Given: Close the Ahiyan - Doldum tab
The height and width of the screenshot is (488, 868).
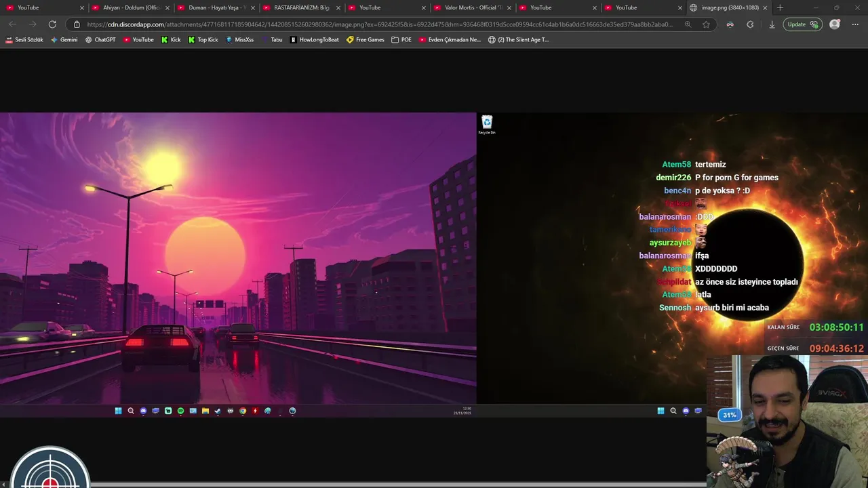Looking at the screenshot, I should tap(167, 7).
